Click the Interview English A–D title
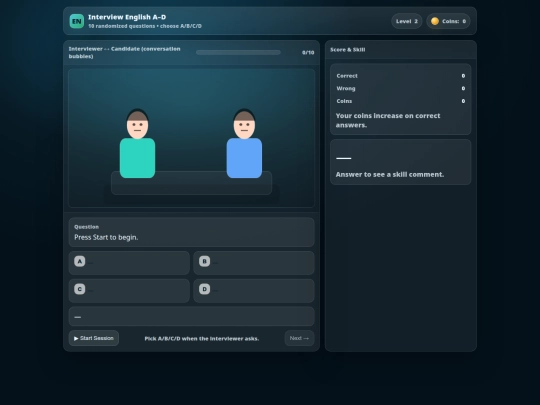 [127, 17]
